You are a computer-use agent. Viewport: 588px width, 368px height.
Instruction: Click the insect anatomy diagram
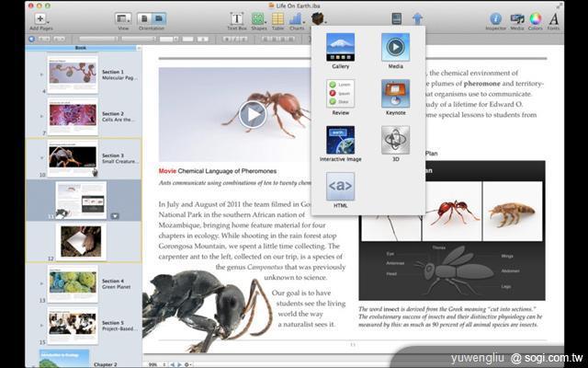point(452,270)
